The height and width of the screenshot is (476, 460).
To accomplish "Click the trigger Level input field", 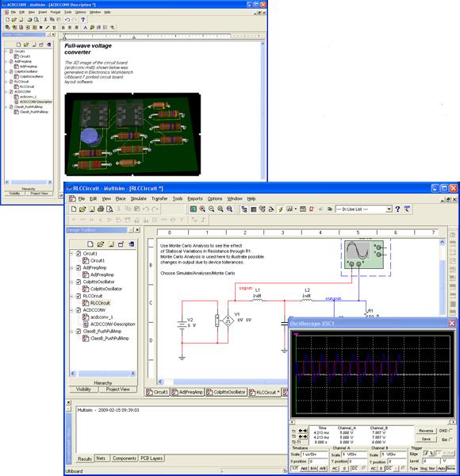I will (x=430, y=461).
